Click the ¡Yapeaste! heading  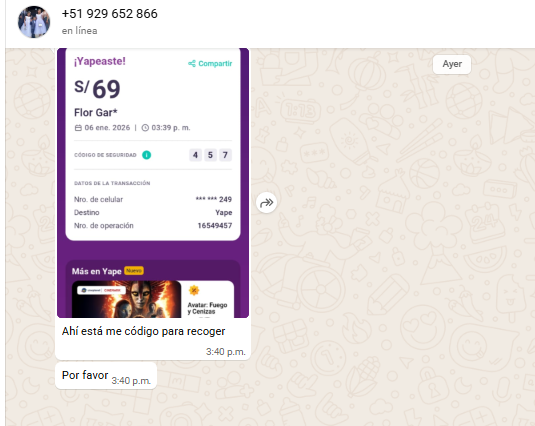pyautogui.click(x=100, y=61)
